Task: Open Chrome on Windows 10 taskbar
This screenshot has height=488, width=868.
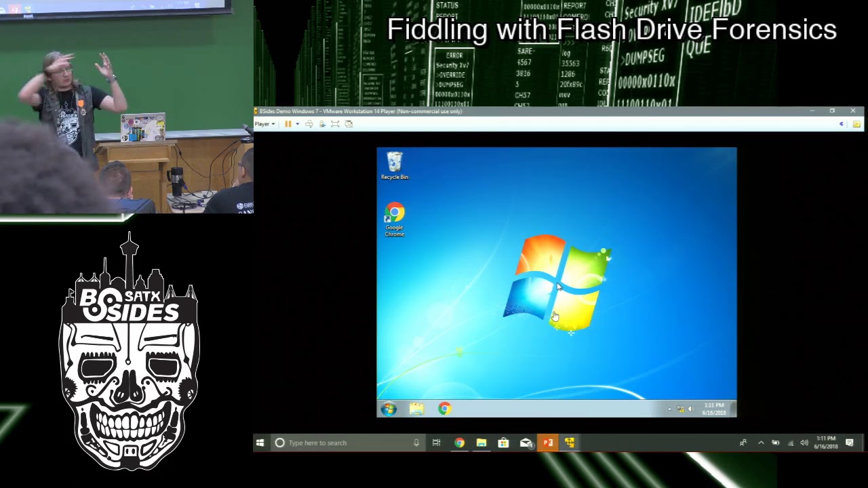Action: pos(459,443)
